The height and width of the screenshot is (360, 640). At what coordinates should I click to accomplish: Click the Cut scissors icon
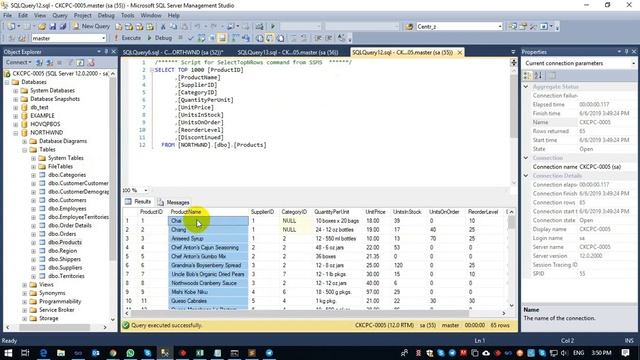(163, 27)
